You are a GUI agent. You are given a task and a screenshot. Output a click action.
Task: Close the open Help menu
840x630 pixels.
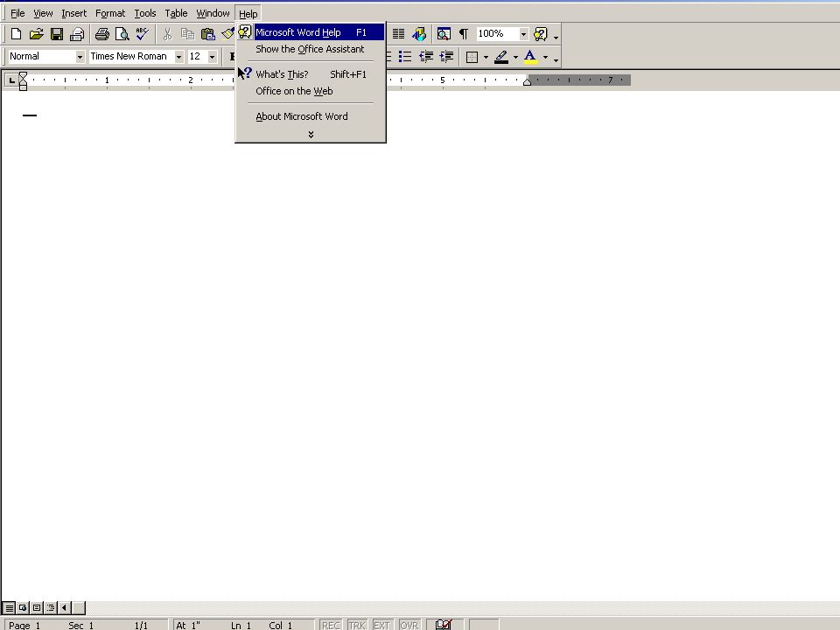pos(248,13)
